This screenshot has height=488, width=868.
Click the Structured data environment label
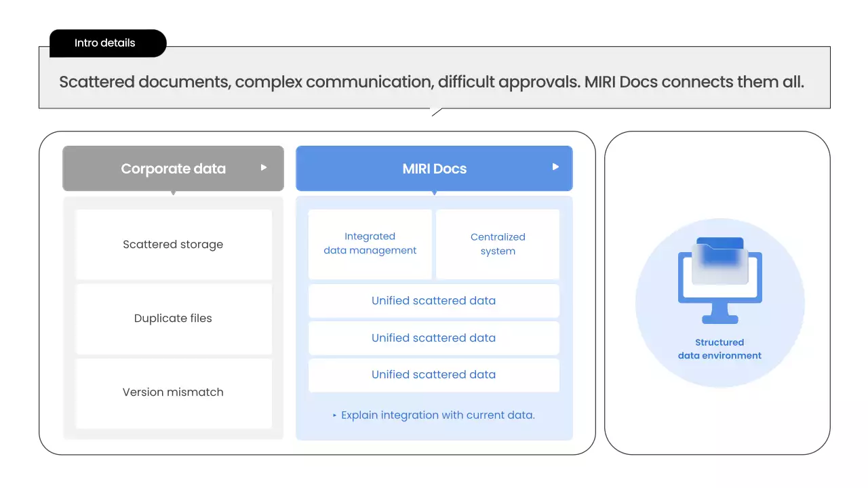719,349
